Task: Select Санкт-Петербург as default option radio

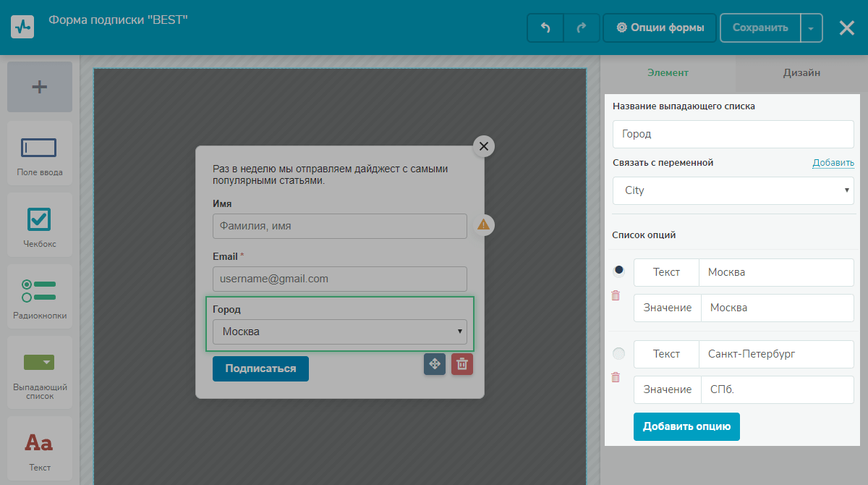Action: [618, 354]
